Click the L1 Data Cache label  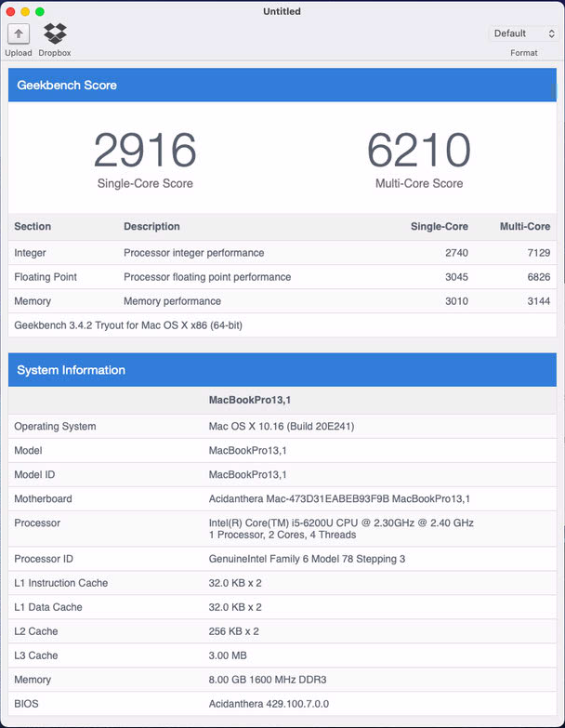[48, 607]
